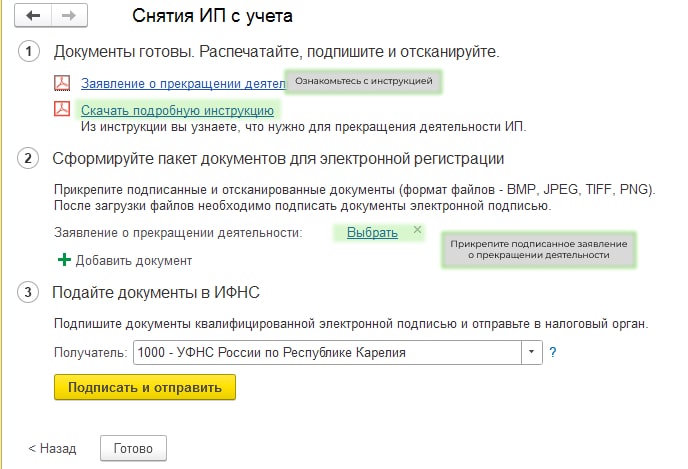This screenshot has height=469, width=688.
Task: Click the Выбрать link to attach file
Action: coord(372,233)
